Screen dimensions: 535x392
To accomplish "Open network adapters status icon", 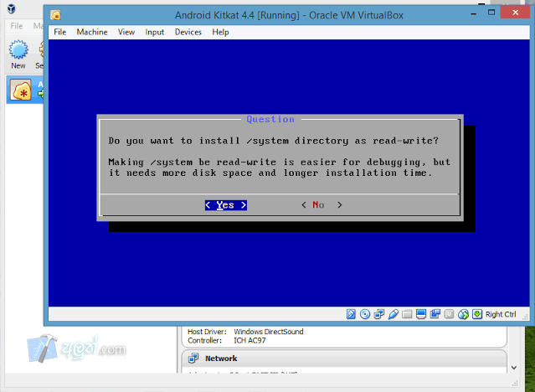I will pos(378,314).
